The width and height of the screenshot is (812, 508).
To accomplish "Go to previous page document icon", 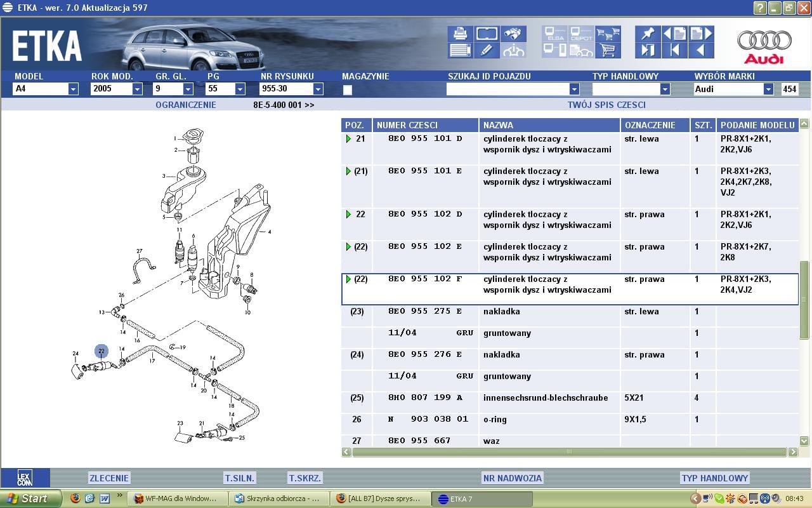I will click(674, 34).
